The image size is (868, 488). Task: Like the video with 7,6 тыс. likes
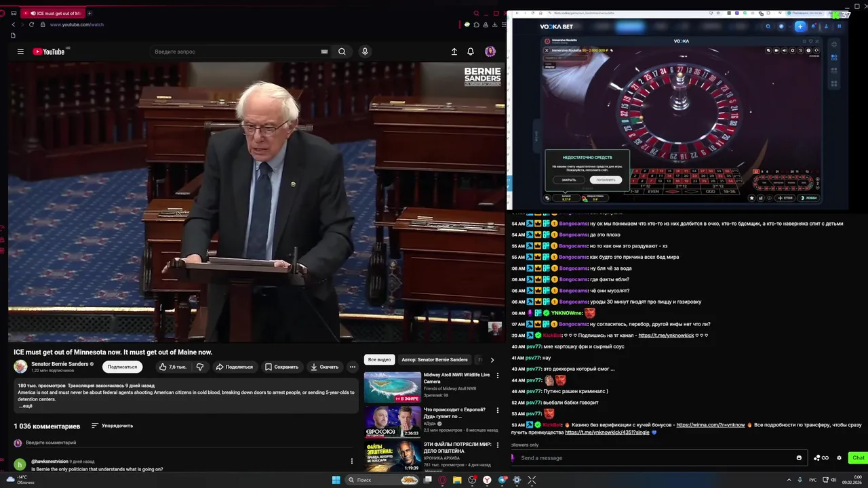[x=172, y=367]
